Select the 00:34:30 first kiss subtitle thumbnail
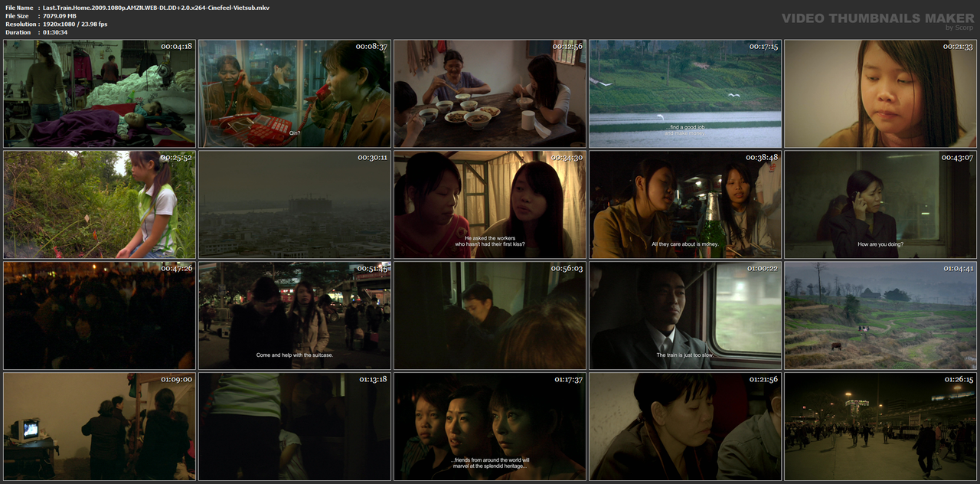 [490, 204]
